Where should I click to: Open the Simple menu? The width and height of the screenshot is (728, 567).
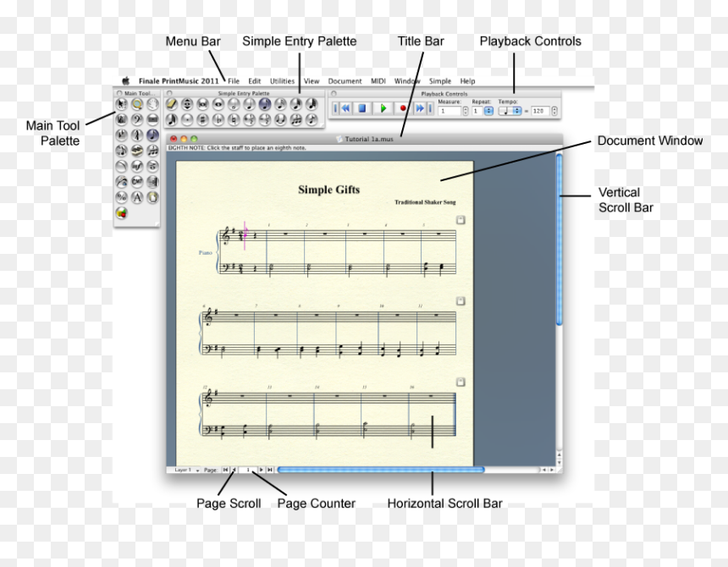(440, 80)
